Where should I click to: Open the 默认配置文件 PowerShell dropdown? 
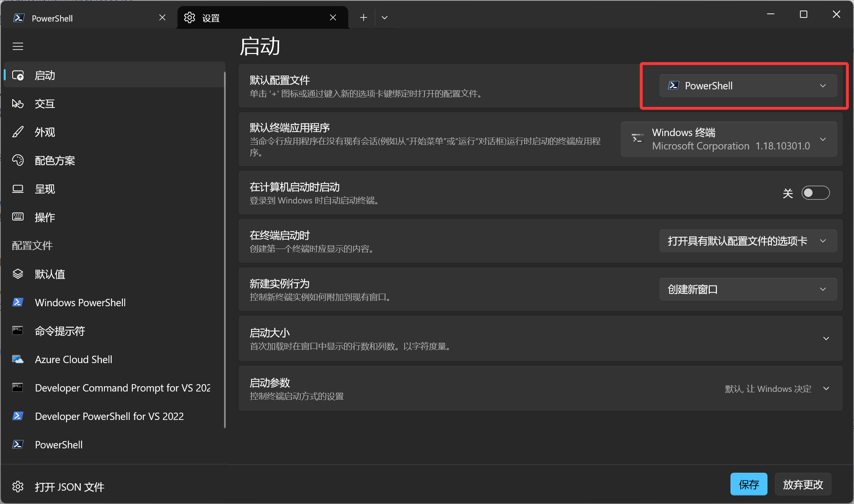748,86
